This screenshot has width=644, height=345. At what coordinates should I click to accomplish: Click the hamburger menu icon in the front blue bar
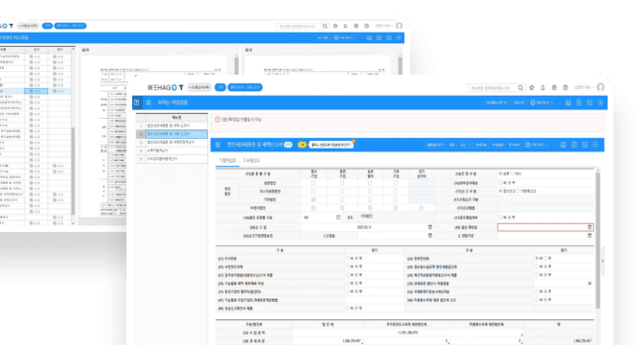coord(149,103)
